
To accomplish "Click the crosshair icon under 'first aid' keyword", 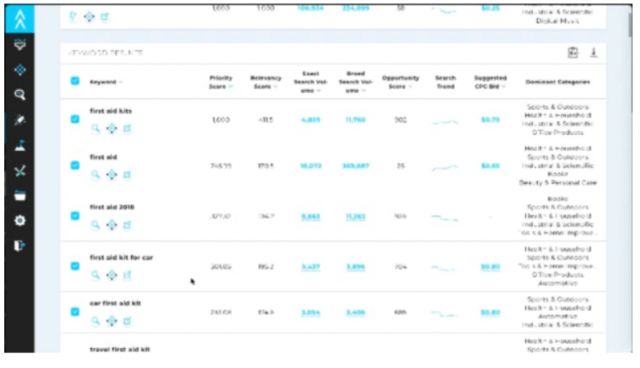I will 111,175.
